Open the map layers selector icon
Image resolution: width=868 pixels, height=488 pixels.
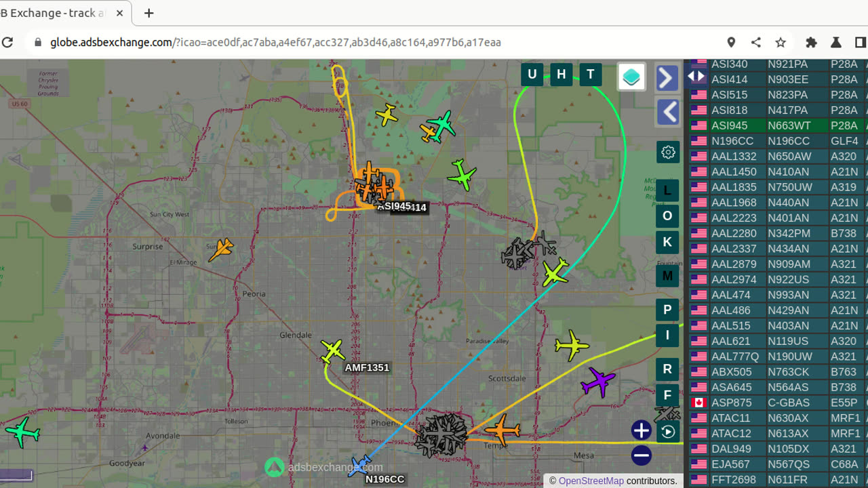[x=631, y=77]
